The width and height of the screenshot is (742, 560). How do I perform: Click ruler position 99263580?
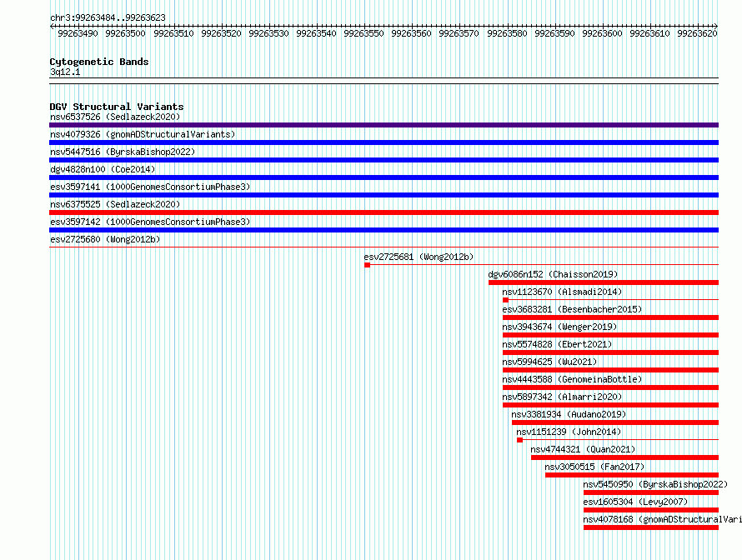click(x=507, y=33)
